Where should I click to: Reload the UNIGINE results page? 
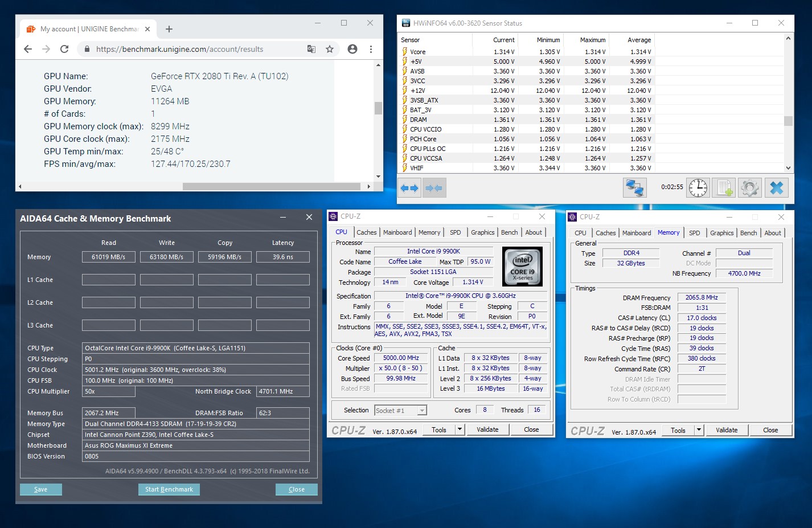(x=64, y=49)
